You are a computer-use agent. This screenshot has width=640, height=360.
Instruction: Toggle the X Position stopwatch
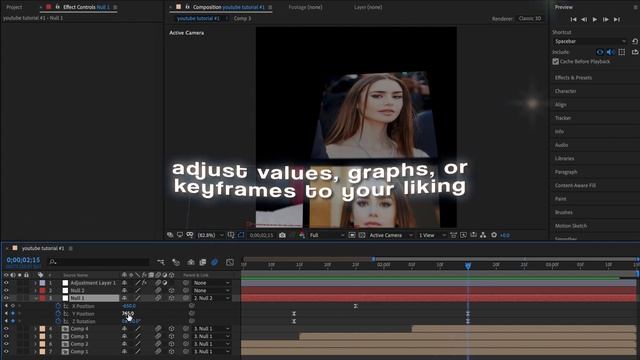click(x=58, y=306)
